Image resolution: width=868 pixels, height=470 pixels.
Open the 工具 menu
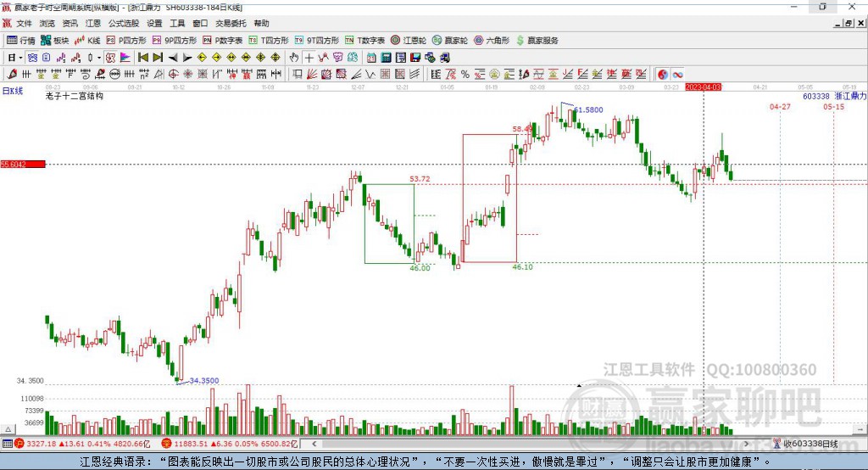click(177, 23)
